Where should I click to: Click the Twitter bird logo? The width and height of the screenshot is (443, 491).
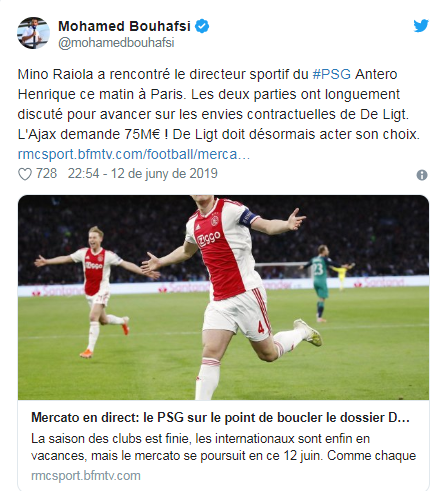421,26
